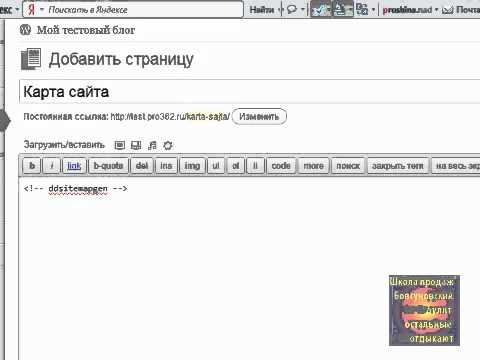Open the "Мой тестовый блог" site link
480x360 pixels.
(x=86, y=30)
